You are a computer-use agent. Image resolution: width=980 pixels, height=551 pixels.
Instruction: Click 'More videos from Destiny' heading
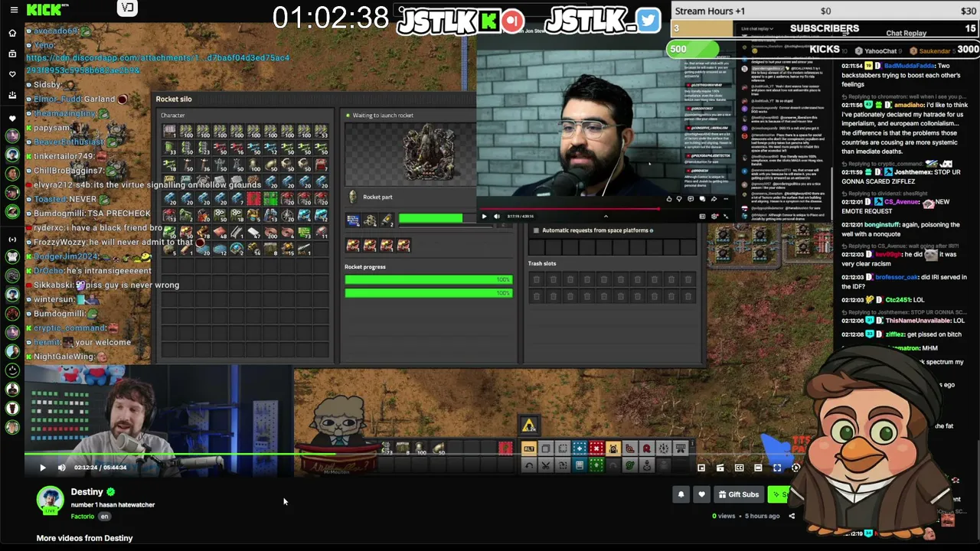(x=84, y=538)
